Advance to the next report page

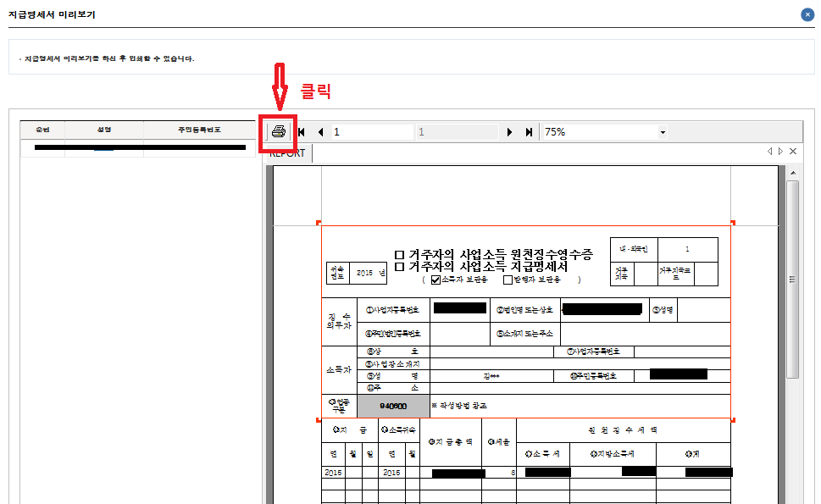click(509, 132)
